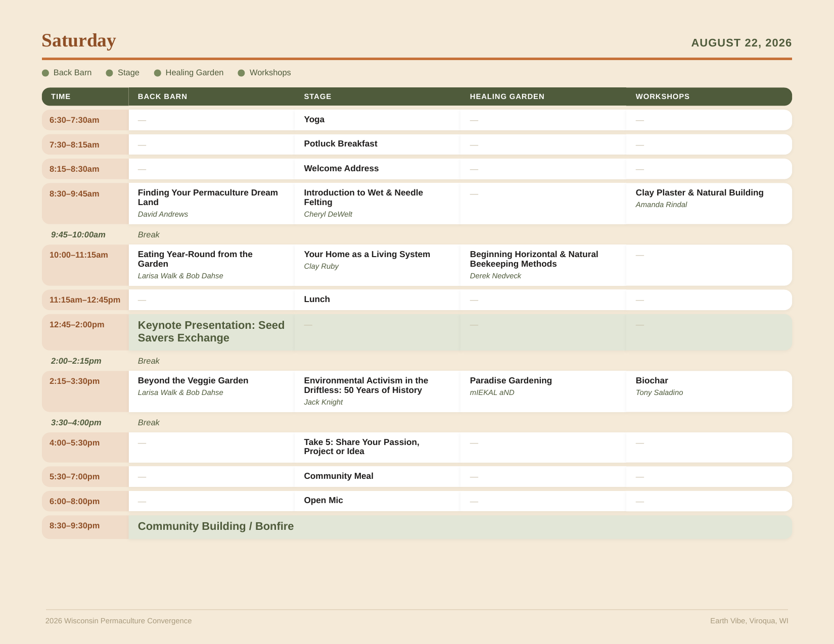Click the 'AUGUST 22, 2026' date
The width and height of the screenshot is (834, 644).
point(741,43)
